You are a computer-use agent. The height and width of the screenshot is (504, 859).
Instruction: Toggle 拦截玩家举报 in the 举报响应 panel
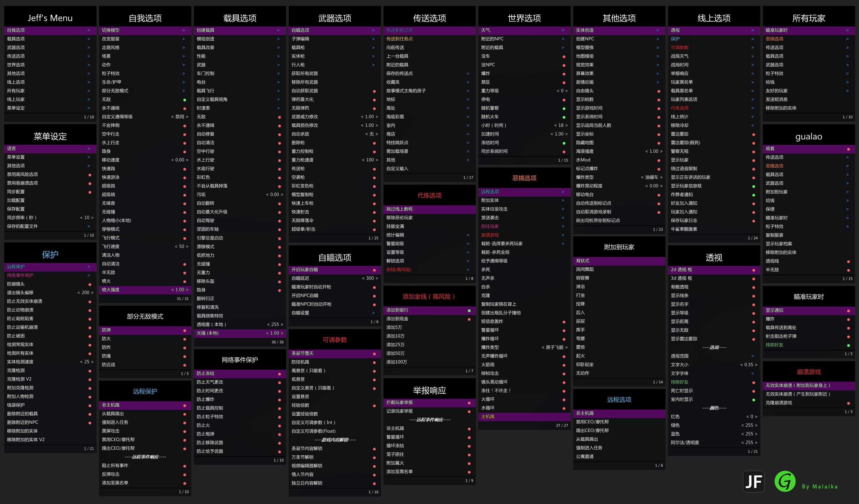(469, 403)
